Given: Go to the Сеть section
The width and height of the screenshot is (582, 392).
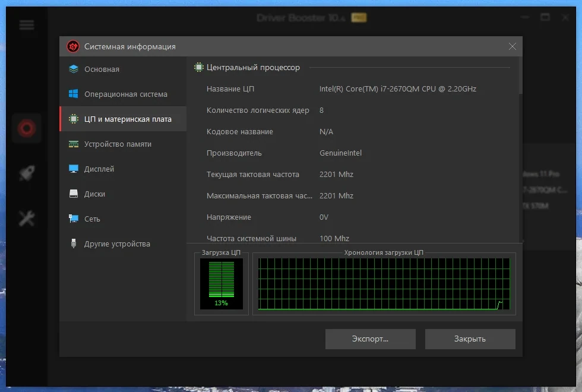Looking at the screenshot, I should [x=123, y=219].
